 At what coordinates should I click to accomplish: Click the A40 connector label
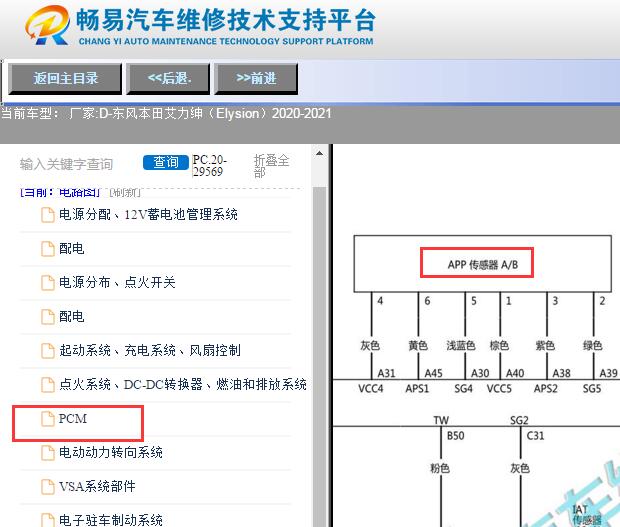(515, 373)
